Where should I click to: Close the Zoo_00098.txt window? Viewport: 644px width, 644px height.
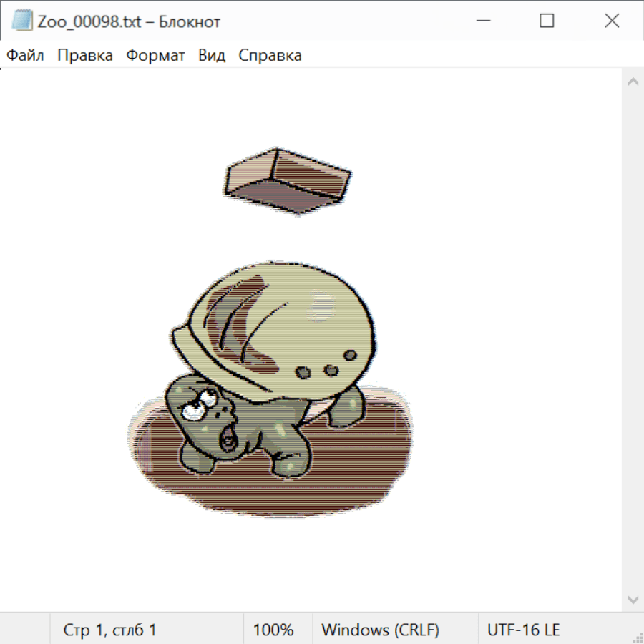[612, 21]
